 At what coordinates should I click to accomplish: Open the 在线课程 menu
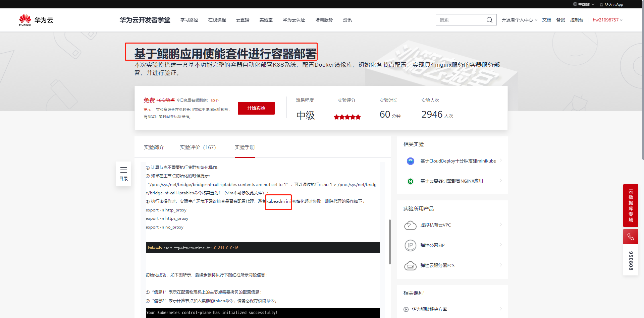pos(217,20)
